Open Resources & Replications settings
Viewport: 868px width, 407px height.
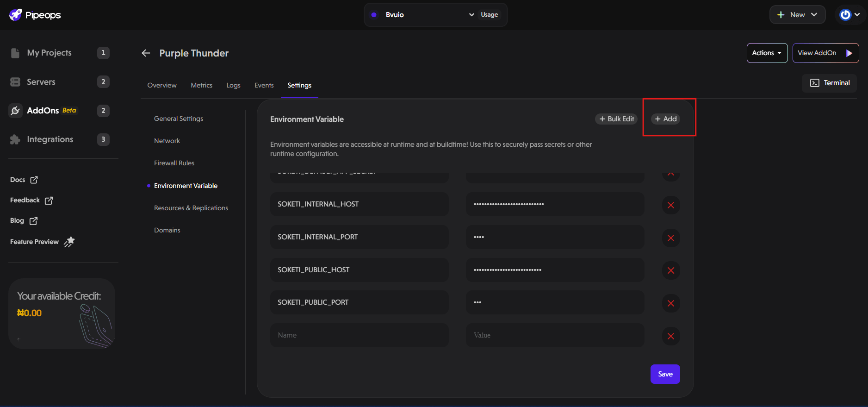(191, 208)
